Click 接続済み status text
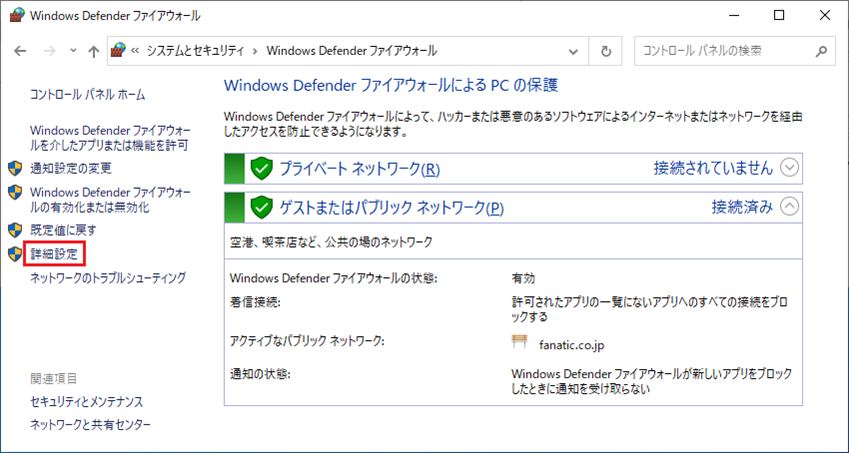Viewport: 849px width, 453px height. (x=742, y=206)
